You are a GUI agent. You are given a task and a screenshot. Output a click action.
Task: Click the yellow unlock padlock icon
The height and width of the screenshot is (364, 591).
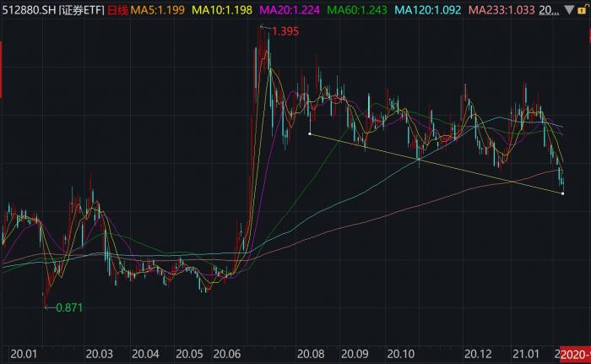[583, 9]
